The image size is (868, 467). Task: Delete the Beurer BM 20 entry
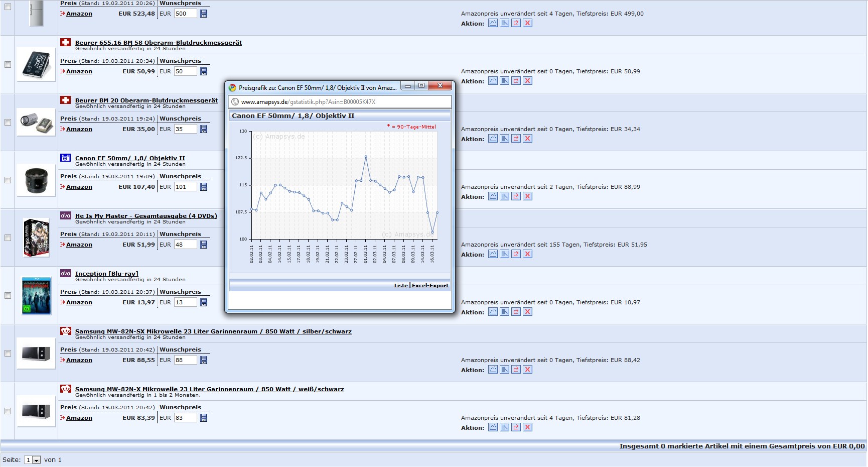click(x=527, y=139)
